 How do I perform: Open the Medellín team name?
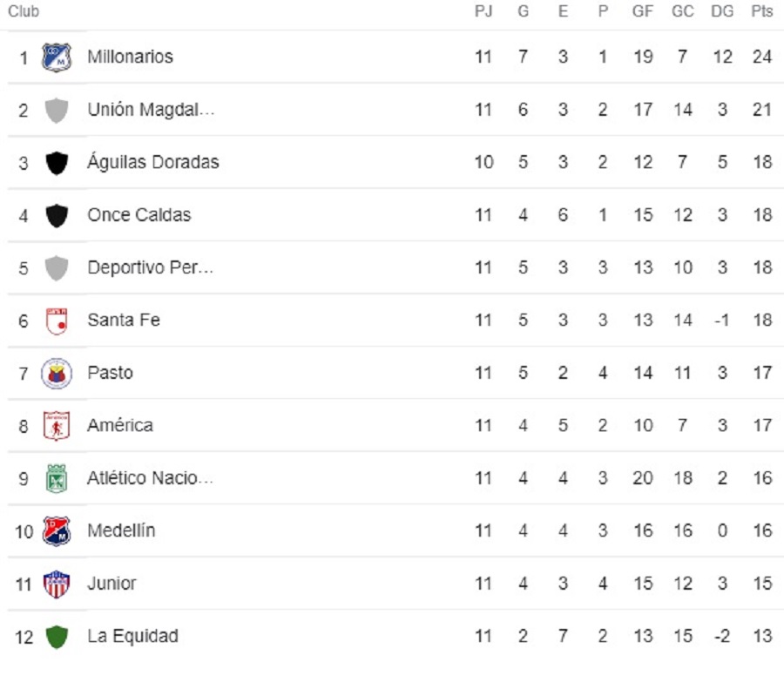[x=121, y=530]
